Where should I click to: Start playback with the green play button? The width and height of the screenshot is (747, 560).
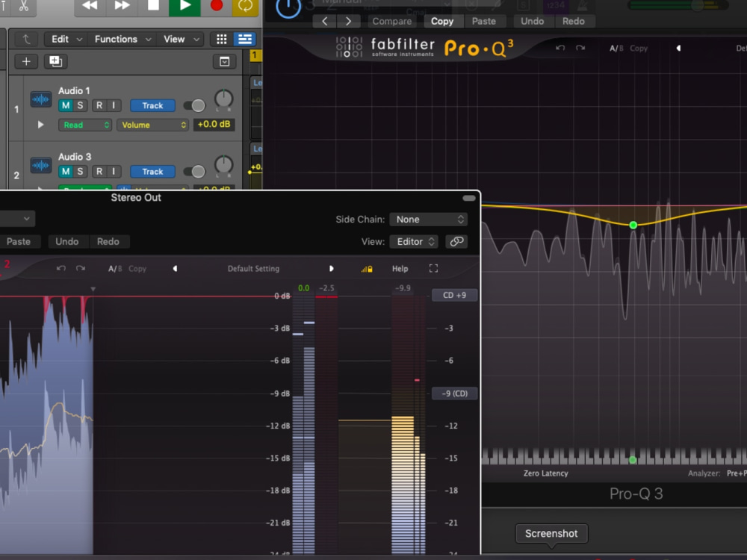pyautogui.click(x=185, y=6)
